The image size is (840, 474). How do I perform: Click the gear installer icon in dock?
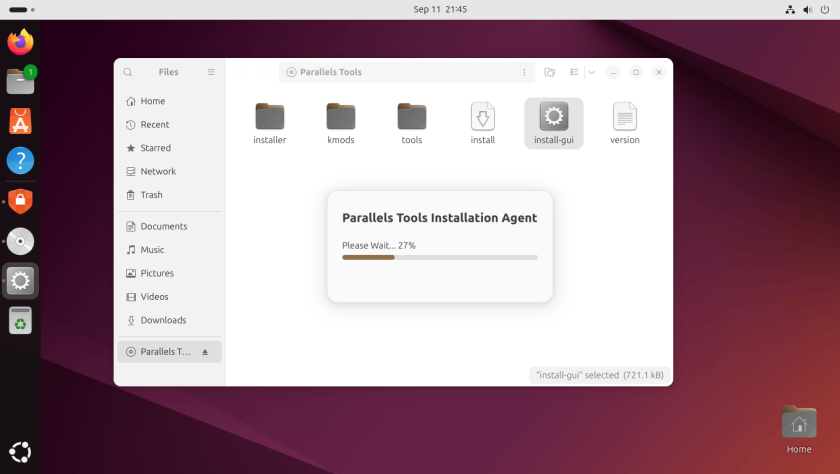pos(20,281)
